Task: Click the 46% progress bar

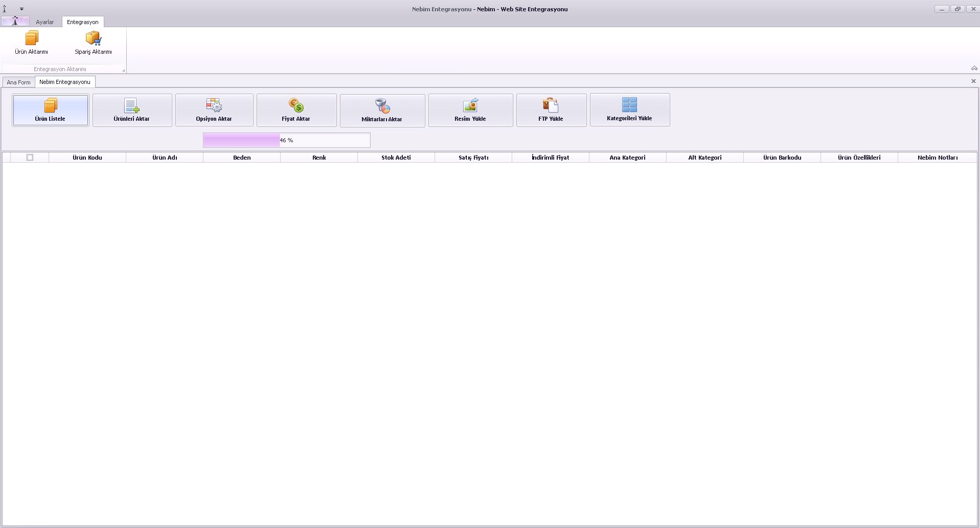Action: click(x=286, y=140)
